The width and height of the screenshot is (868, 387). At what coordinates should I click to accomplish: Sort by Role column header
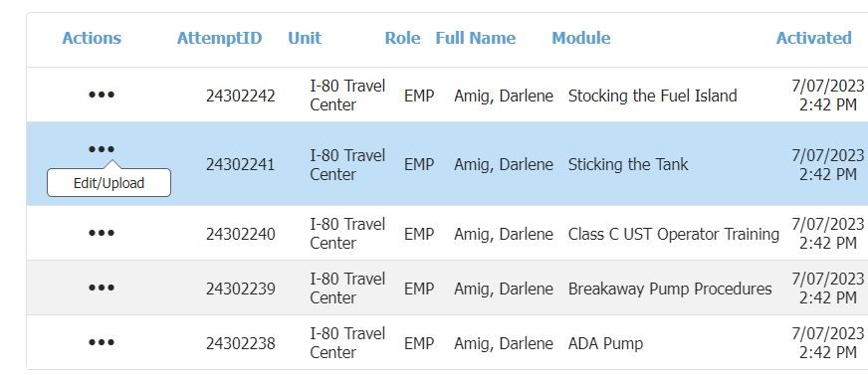pos(402,38)
